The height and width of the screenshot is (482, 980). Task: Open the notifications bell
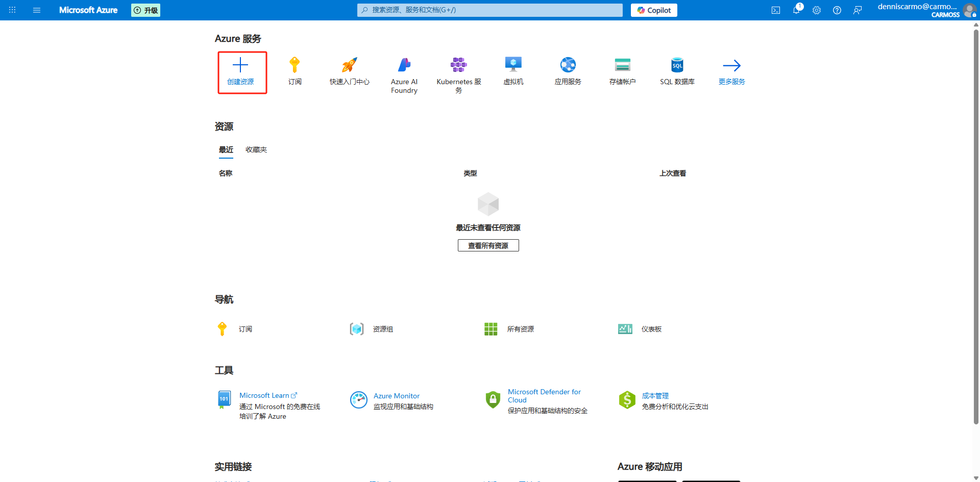(x=796, y=10)
